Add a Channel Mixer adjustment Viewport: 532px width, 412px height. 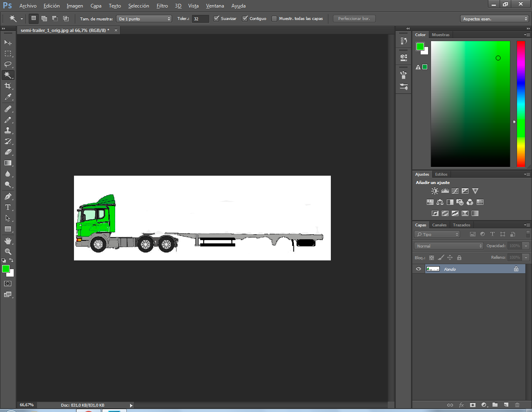[470, 202]
